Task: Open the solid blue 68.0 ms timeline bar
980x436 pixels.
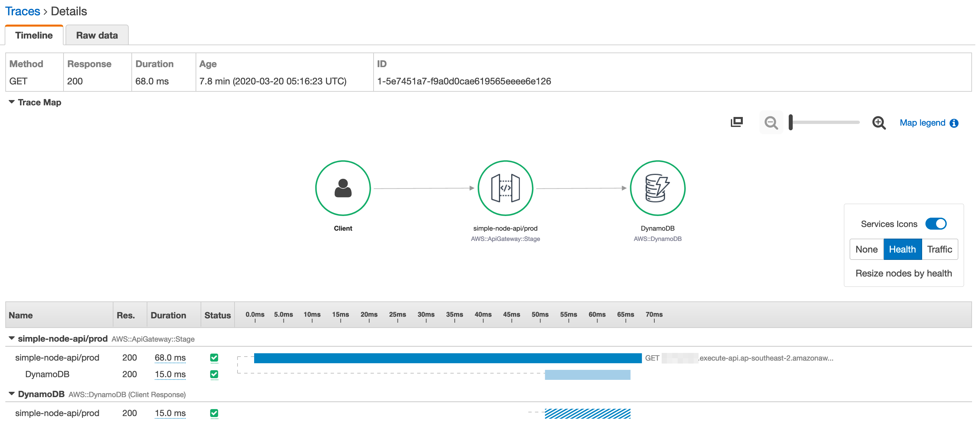Action: [448, 358]
